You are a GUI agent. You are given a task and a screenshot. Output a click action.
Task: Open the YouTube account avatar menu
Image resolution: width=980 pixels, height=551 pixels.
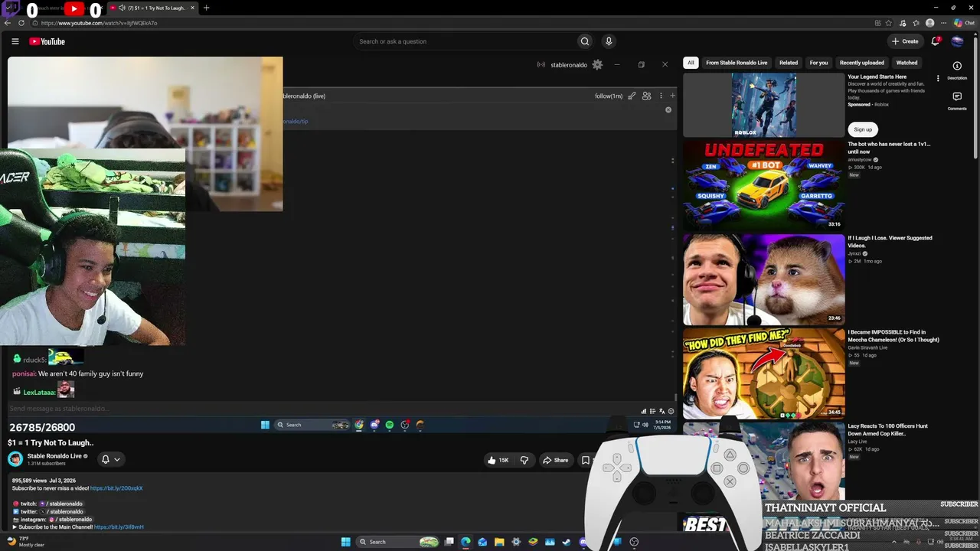[957, 41]
